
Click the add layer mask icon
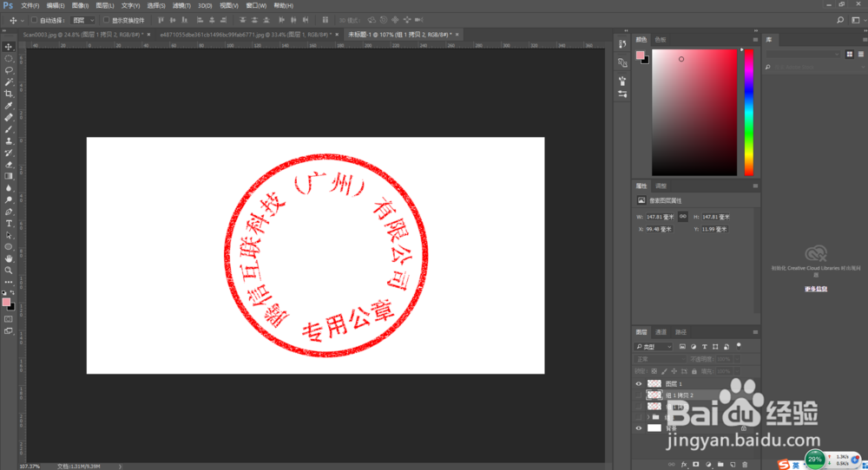[x=696, y=465]
